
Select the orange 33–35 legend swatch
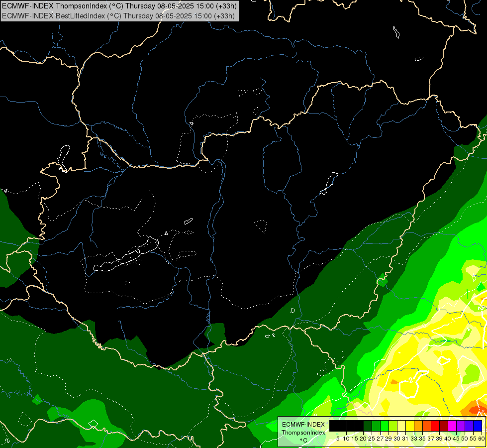pyautogui.click(x=418, y=426)
